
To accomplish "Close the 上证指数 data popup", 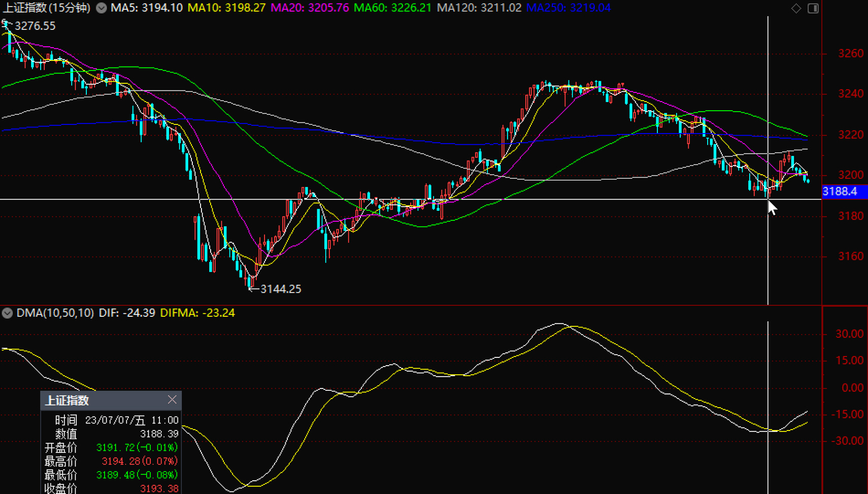I will click(x=172, y=400).
